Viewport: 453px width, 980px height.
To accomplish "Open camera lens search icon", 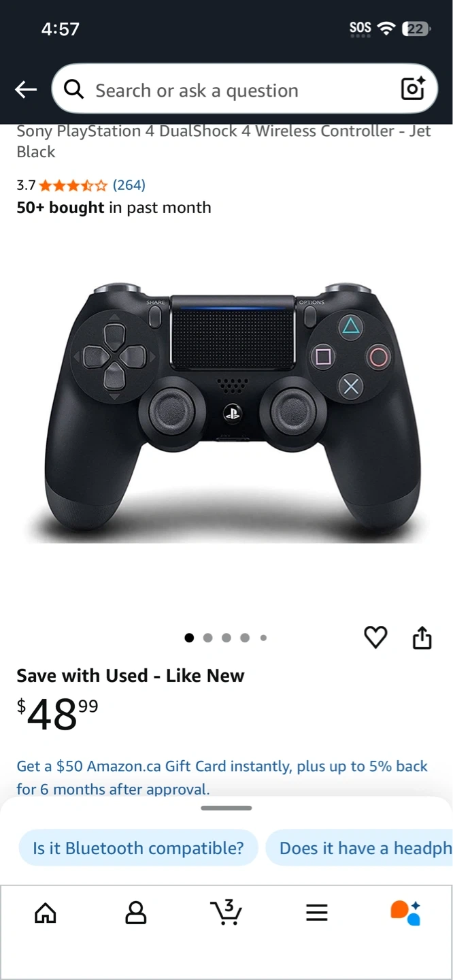I will pyautogui.click(x=413, y=88).
